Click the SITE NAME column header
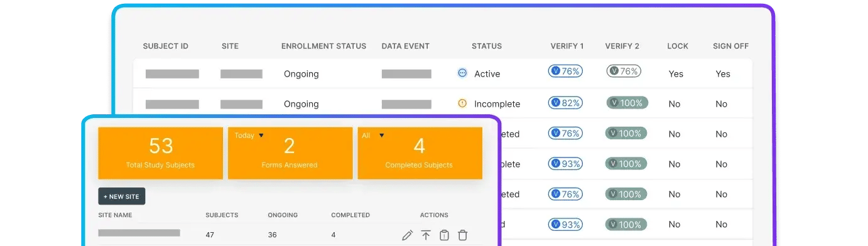Viewport: 868px width, 246px height. click(116, 215)
